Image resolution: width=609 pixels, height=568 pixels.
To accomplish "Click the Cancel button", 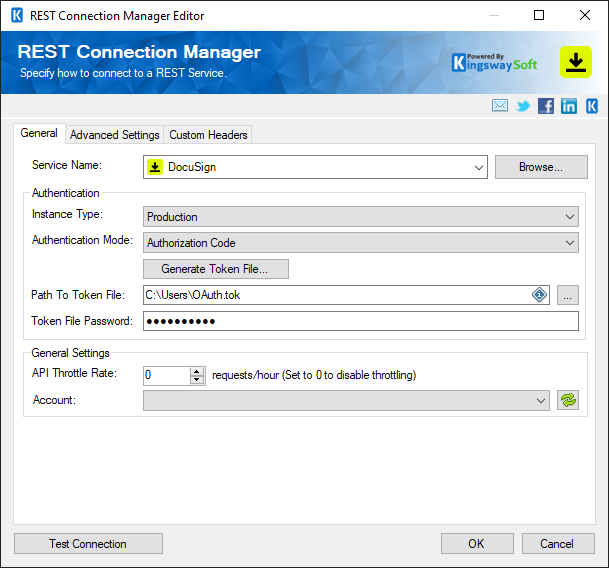I will tap(558, 544).
